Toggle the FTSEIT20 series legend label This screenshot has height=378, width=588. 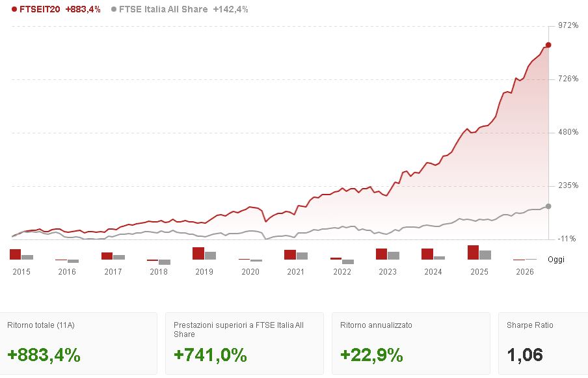(40, 10)
